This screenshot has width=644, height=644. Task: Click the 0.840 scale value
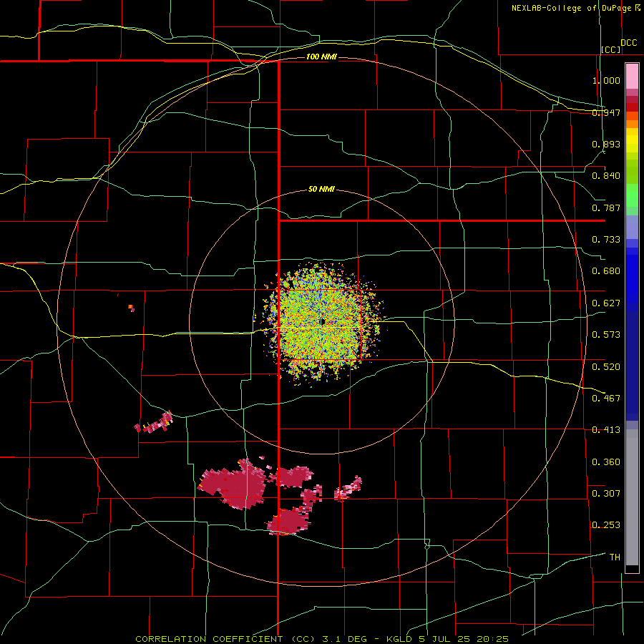[606, 176]
